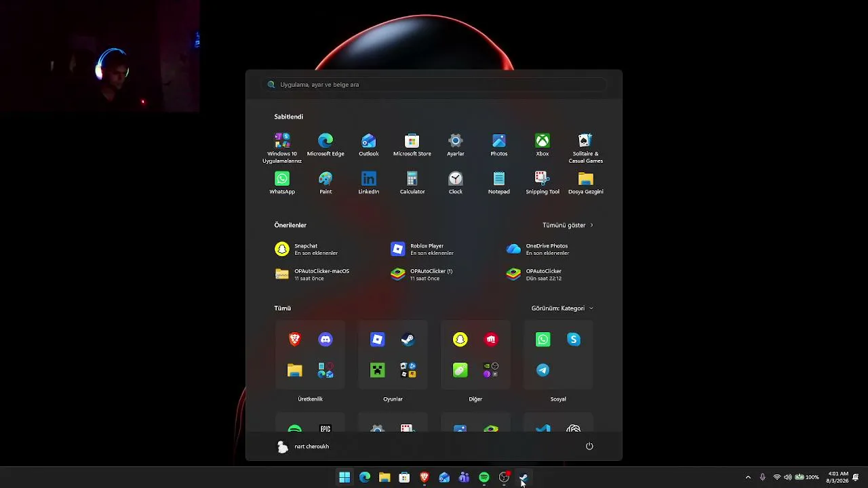Screen dimensions: 868x488
Task: Open Outlook from the pinned section
Action: click(369, 145)
